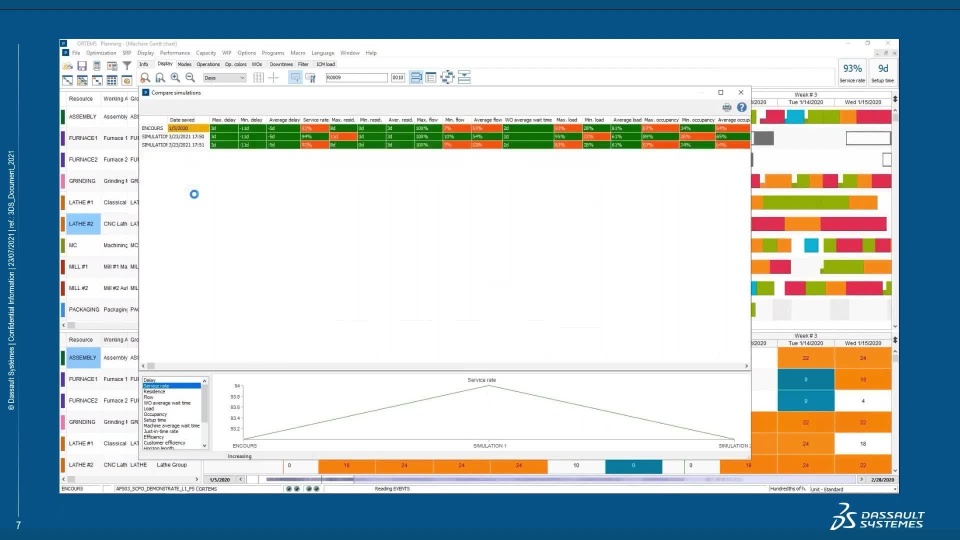
Task: Click the crosshair cursor icon
Action: [x=274, y=78]
